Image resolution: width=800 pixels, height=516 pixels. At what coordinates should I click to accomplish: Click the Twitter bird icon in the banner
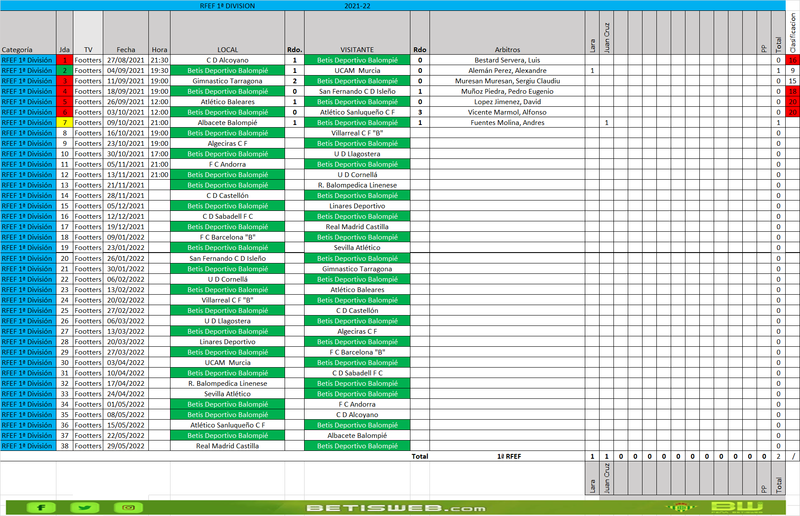tap(85, 507)
